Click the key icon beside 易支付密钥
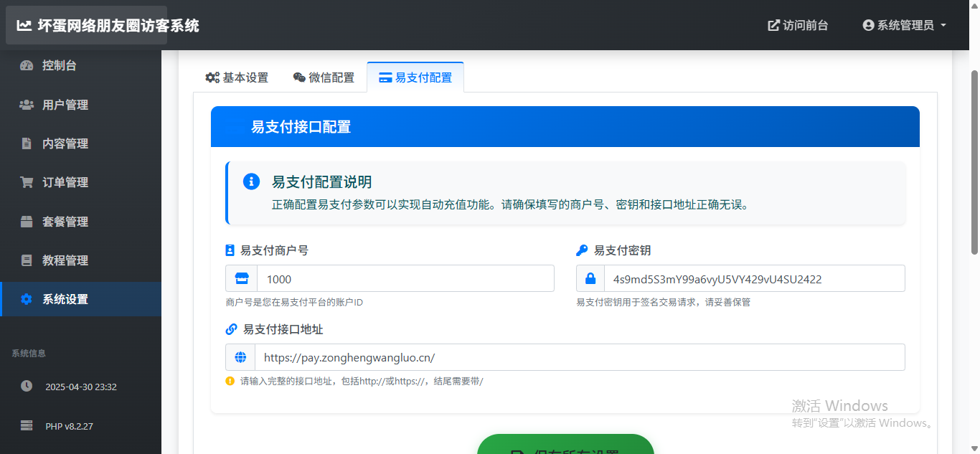The width and height of the screenshot is (980, 454). (582, 250)
